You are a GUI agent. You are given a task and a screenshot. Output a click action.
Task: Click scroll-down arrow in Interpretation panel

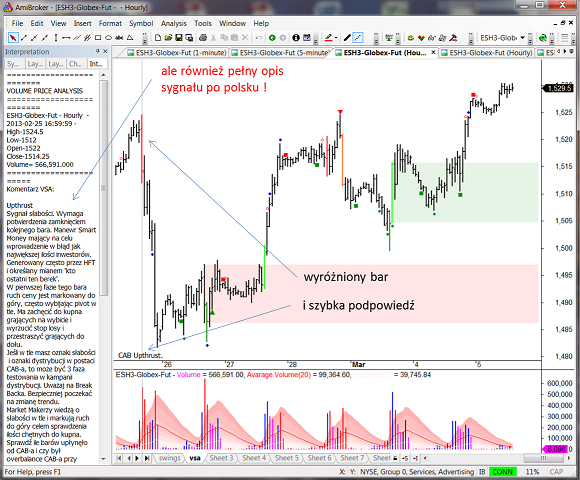pos(104,459)
